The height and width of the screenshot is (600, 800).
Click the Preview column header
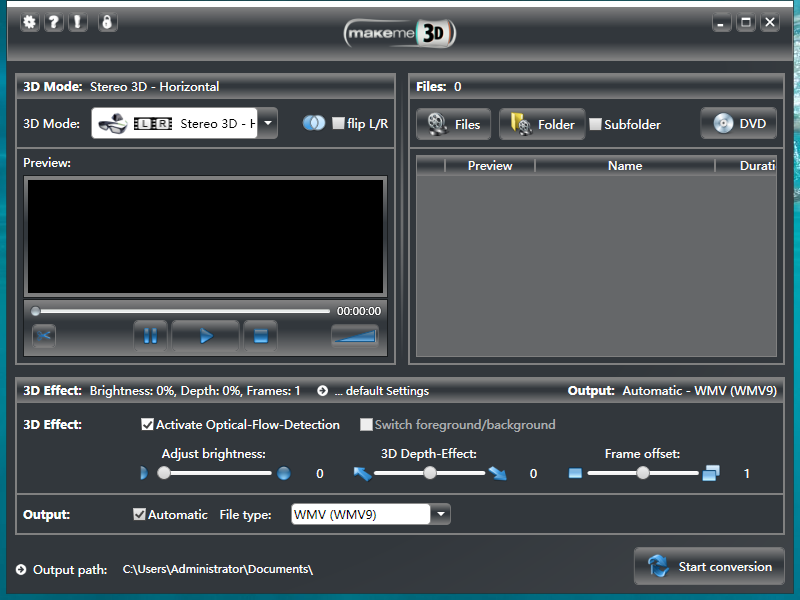[490, 166]
